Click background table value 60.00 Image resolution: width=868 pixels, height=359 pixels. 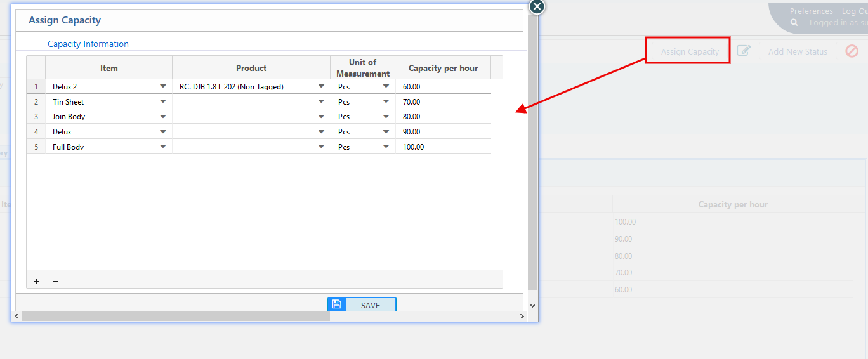tap(623, 289)
